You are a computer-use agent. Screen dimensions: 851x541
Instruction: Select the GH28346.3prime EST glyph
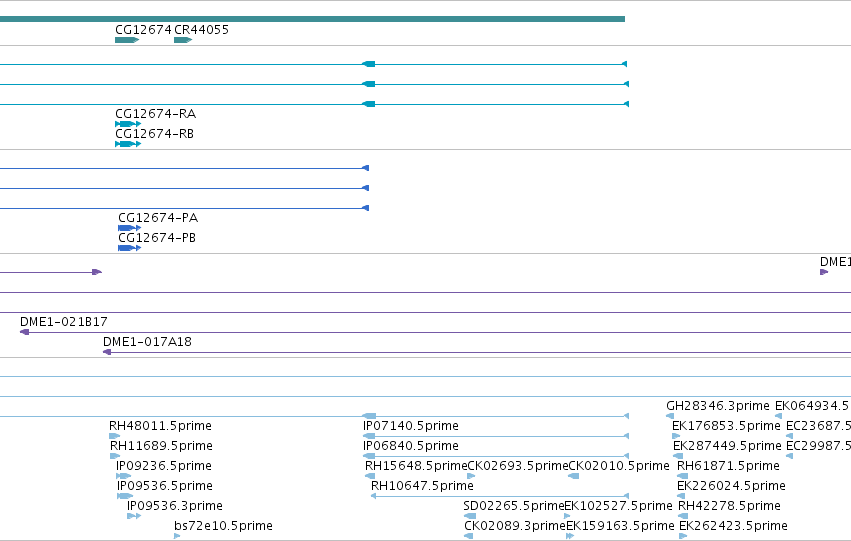click(x=670, y=416)
